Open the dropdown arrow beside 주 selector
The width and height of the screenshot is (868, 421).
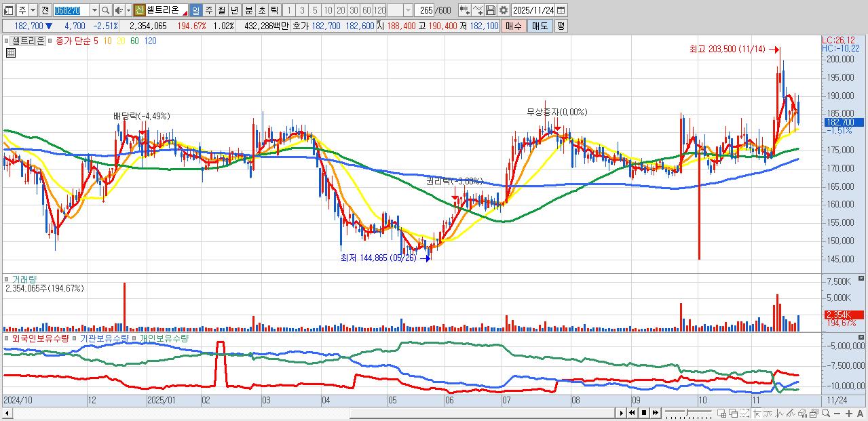[33, 10]
